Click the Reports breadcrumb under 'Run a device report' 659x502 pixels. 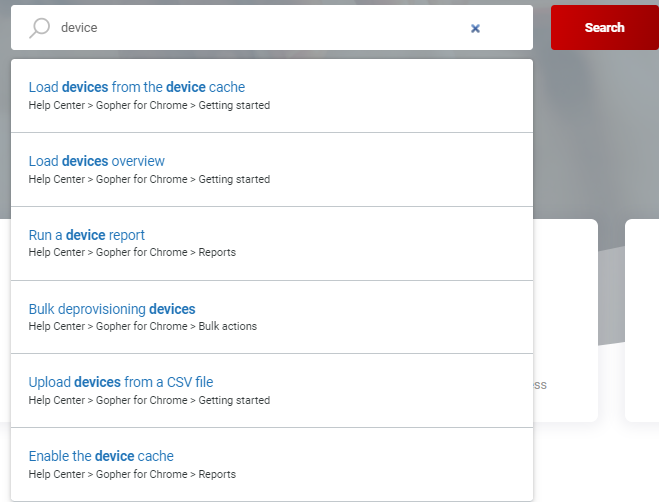[217, 252]
